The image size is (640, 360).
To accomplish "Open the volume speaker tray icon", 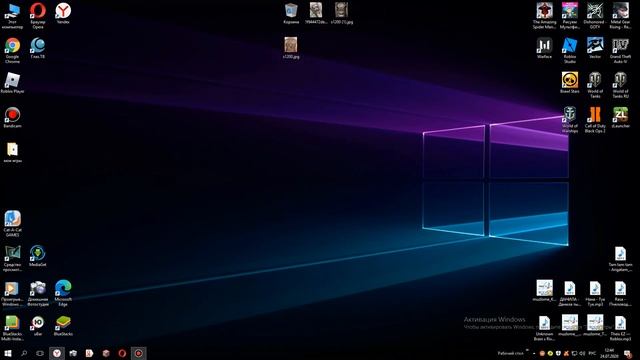I will tap(582, 353).
